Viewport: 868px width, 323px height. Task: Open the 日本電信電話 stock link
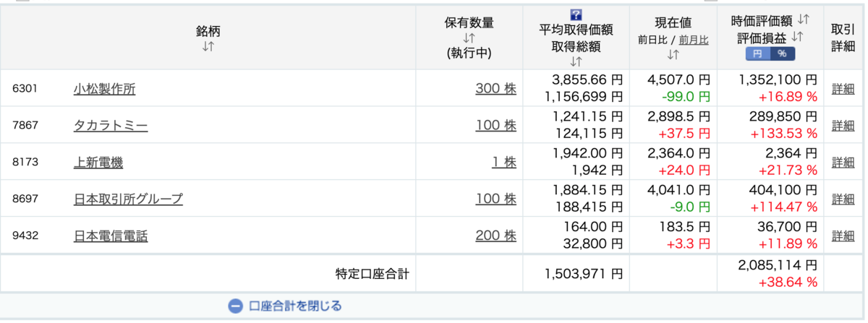point(111,236)
